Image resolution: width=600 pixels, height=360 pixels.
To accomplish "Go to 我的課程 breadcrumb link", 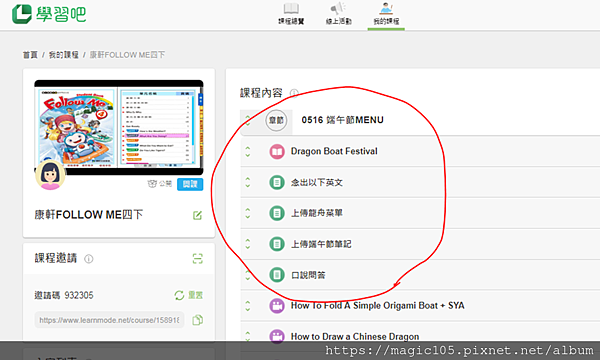I will pos(64,55).
